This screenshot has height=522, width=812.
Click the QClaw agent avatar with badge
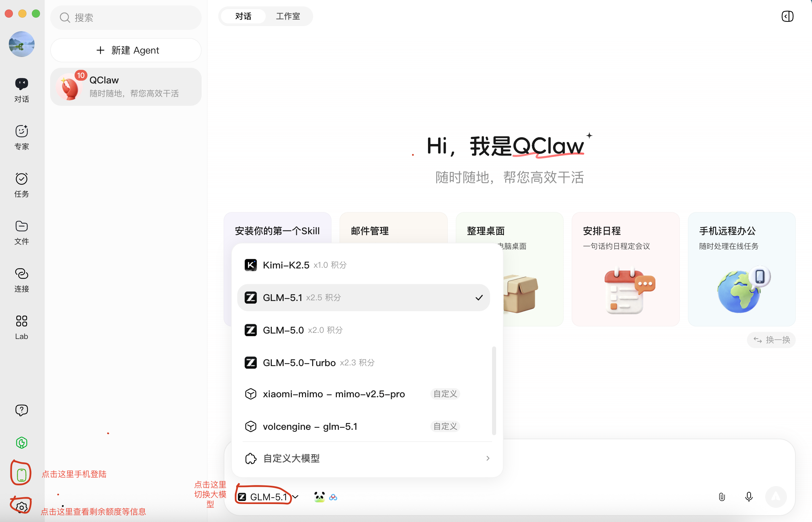[x=70, y=87]
